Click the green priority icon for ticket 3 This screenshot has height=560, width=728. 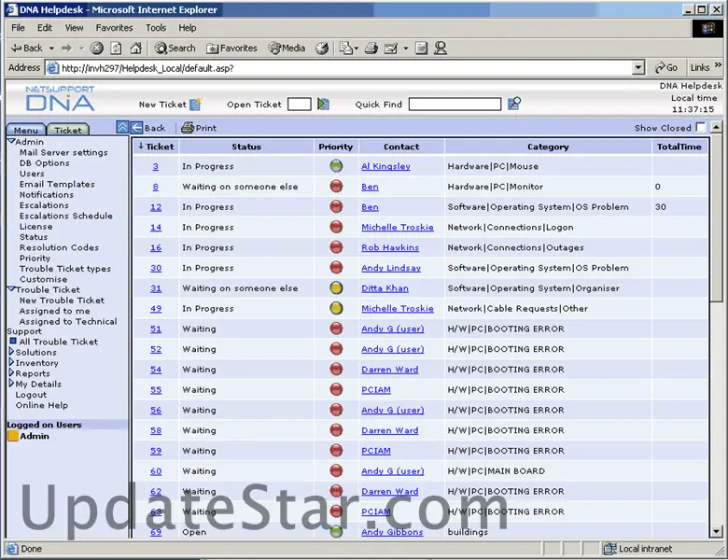336,166
